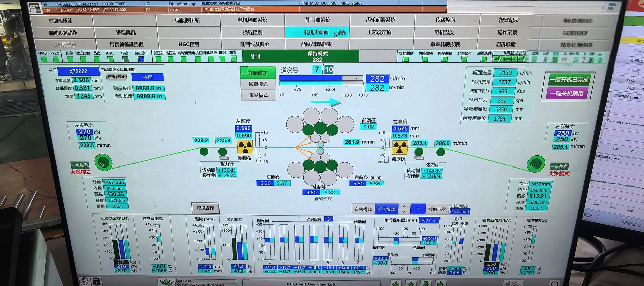
Task: Click the 停止 auto-slowdown button
Action: [121, 77]
